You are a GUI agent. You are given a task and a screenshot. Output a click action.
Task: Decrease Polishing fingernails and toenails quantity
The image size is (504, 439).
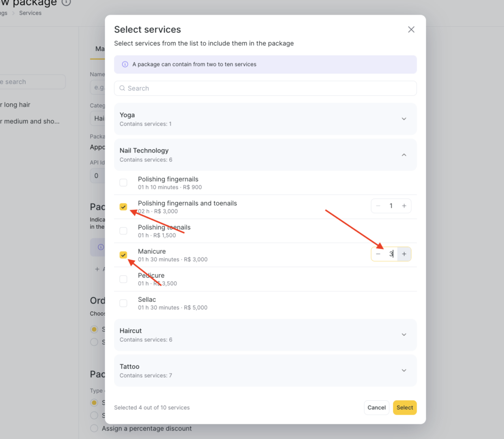click(x=379, y=206)
